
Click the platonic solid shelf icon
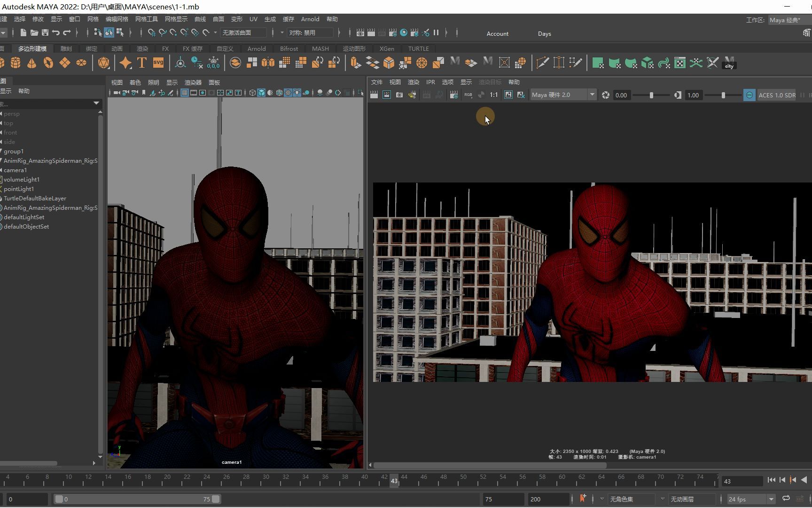point(104,63)
